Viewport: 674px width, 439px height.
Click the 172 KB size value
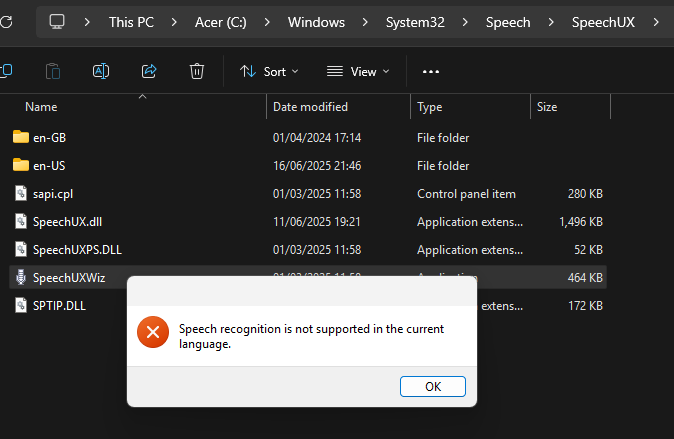point(585,306)
